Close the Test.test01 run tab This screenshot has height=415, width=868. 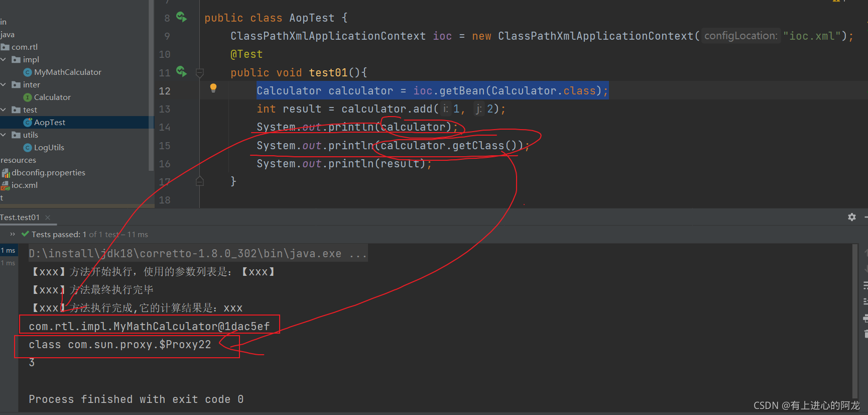click(x=48, y=218)
